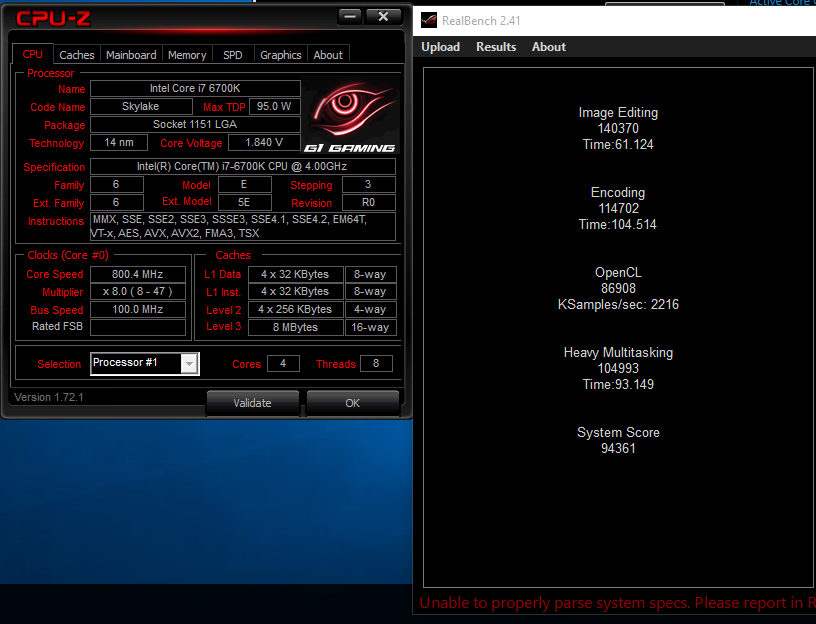Open the Mainboard tab
This screenshot has width=816, height=624.
[x=131, y=55]
